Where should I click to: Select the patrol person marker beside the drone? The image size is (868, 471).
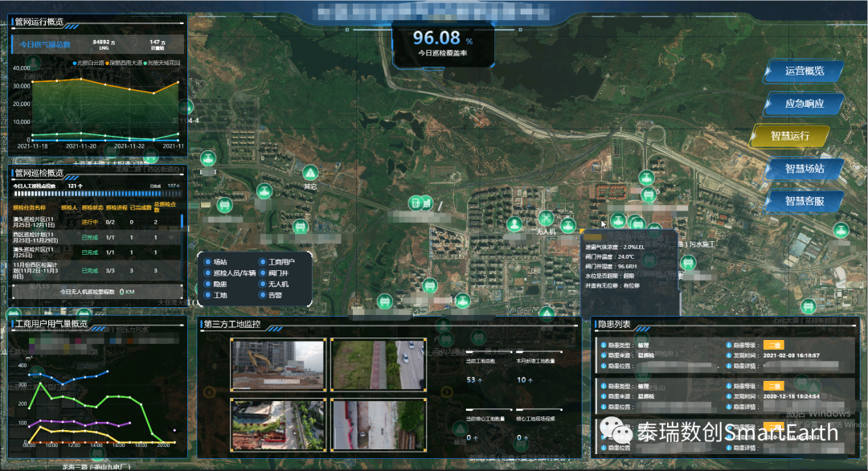[514, 224]
